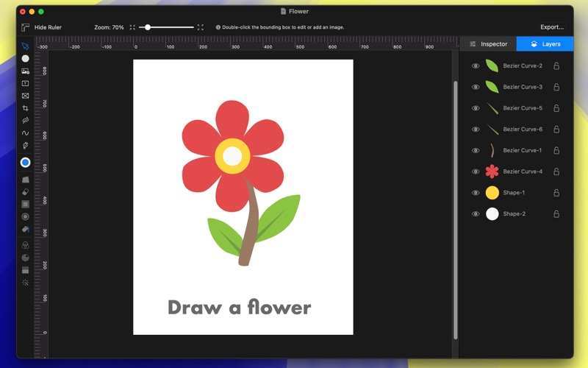Click the zoom-out shrink icon
Screen dimensions: 588x368
(x=133, y=27)
